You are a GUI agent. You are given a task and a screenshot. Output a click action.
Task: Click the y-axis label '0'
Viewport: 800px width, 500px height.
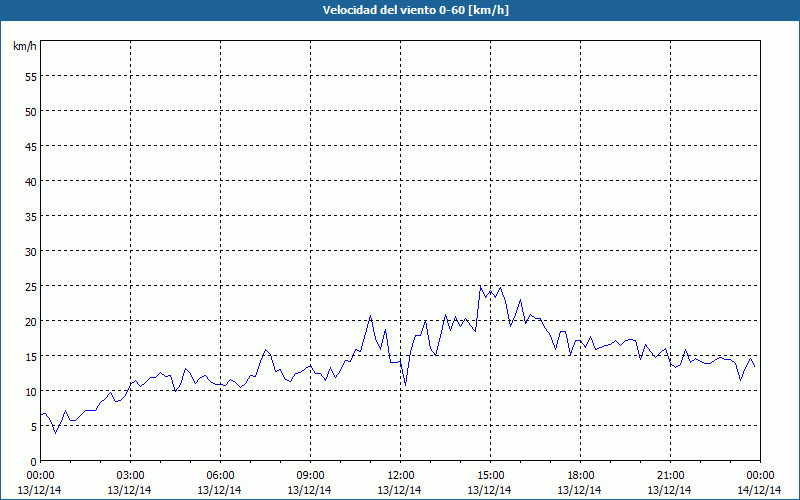[34, 462]
